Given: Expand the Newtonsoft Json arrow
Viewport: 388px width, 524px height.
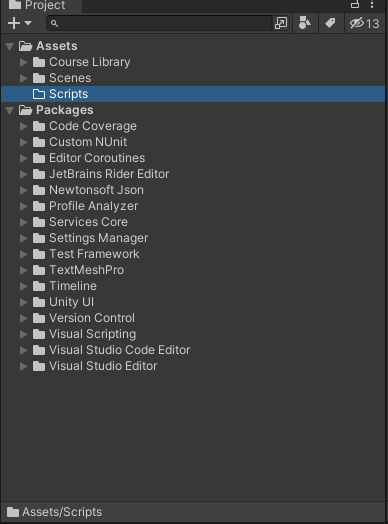Looking at the screenshot, I should pyautogui.click(x=23, y=190).
